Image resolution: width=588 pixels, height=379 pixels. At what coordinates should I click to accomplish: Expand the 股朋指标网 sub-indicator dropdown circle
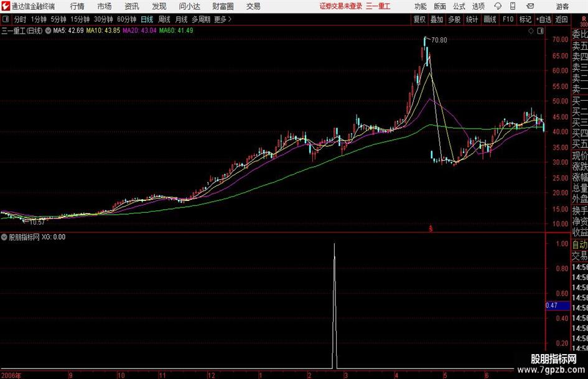point(4,236)
